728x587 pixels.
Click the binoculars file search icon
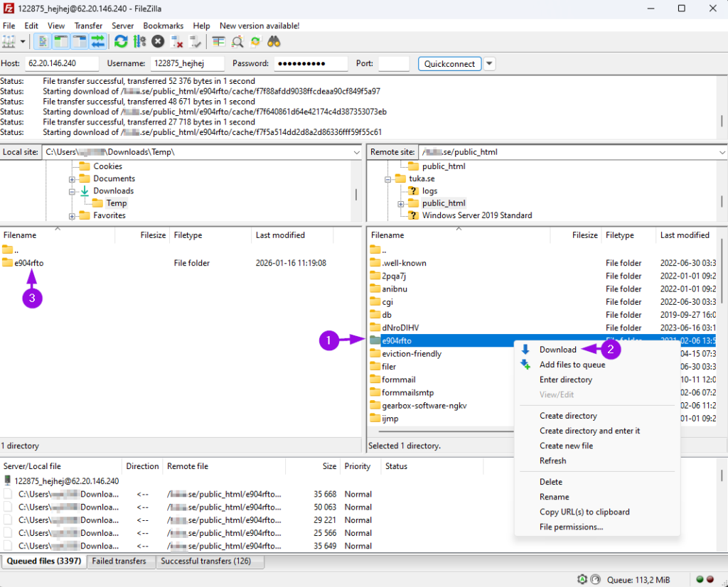click(x=274, y=41)
